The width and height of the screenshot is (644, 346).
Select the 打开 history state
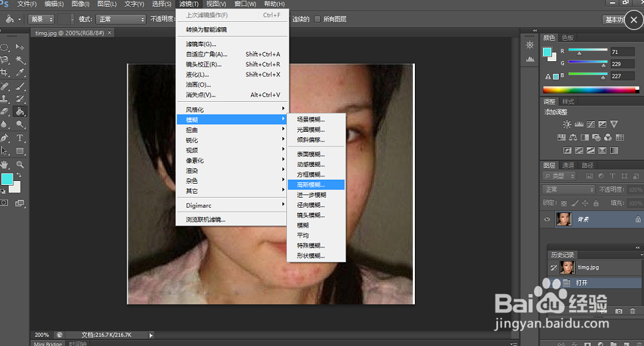click(x=595, y=283)
